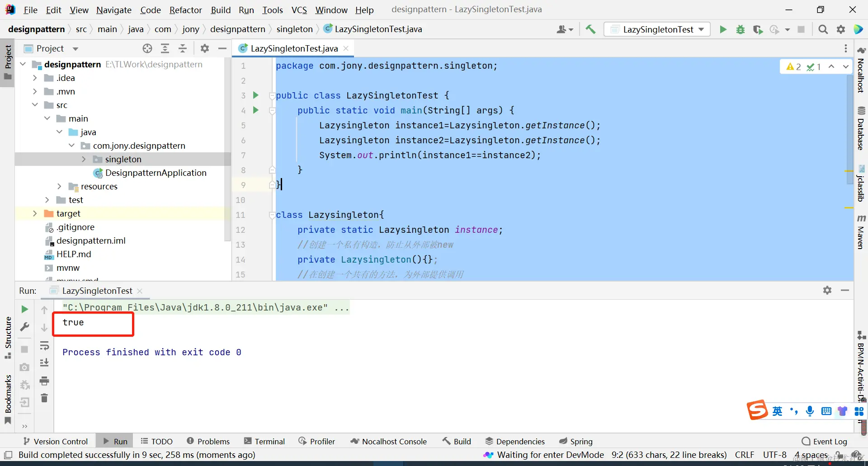Close the LazySingletonTest.java editor tab
Screen dimensions: 868x466
pos(346,48)
